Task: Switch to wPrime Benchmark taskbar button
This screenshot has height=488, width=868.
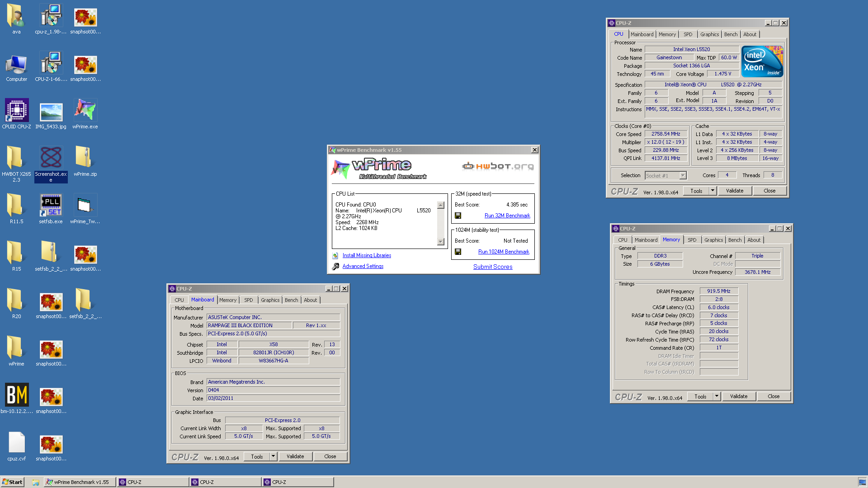Action: click(80, 482)
